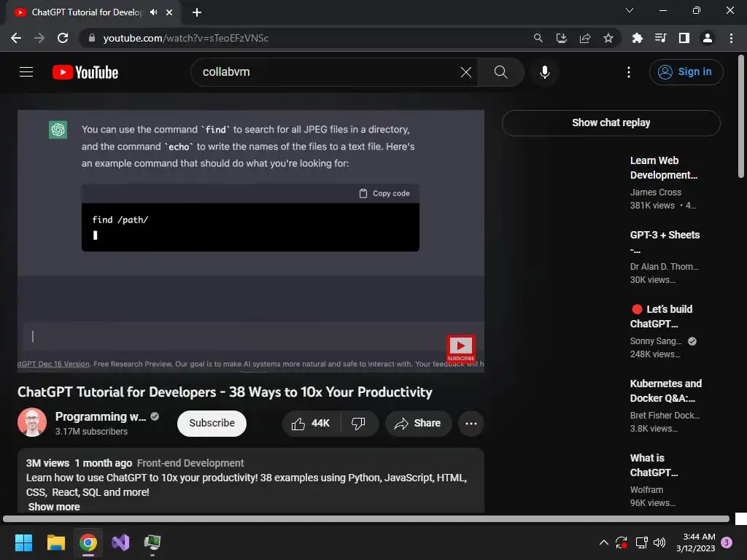The image size is (747, 560).
Task: Open a new browser tab
Action: click(x=197, y=12)
